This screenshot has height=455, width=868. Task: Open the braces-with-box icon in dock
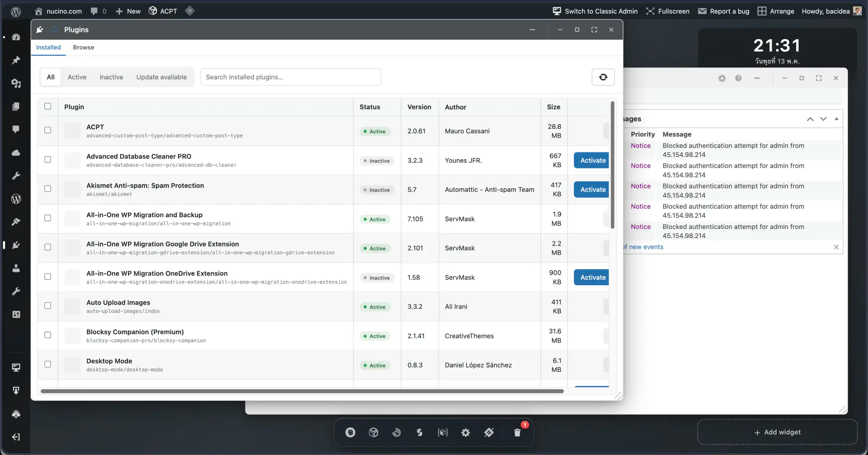click(443, 432)
